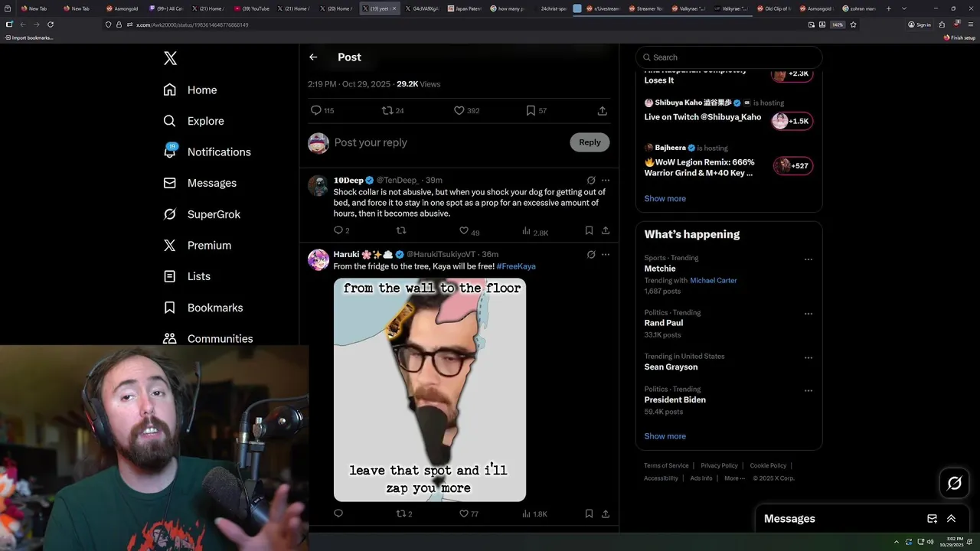Open the More footer links dropdown
This screenshot has width=980, height=551.
click(x=734, y=478)
